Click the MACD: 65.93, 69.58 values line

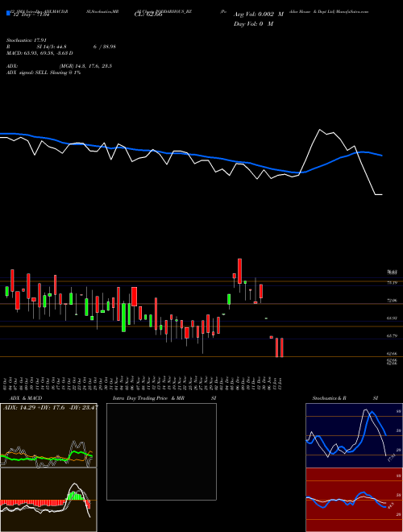pos(39,53)
